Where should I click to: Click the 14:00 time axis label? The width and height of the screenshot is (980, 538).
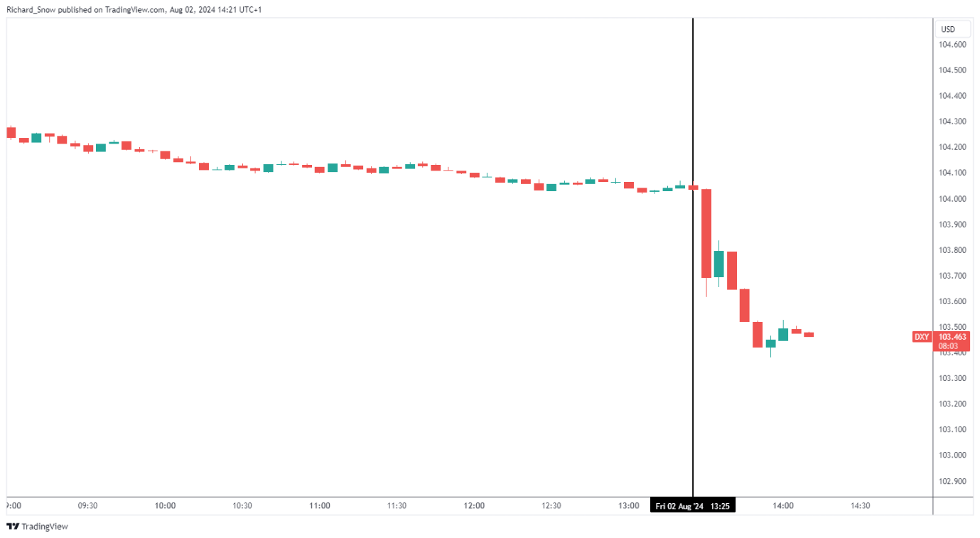[783, 506]
